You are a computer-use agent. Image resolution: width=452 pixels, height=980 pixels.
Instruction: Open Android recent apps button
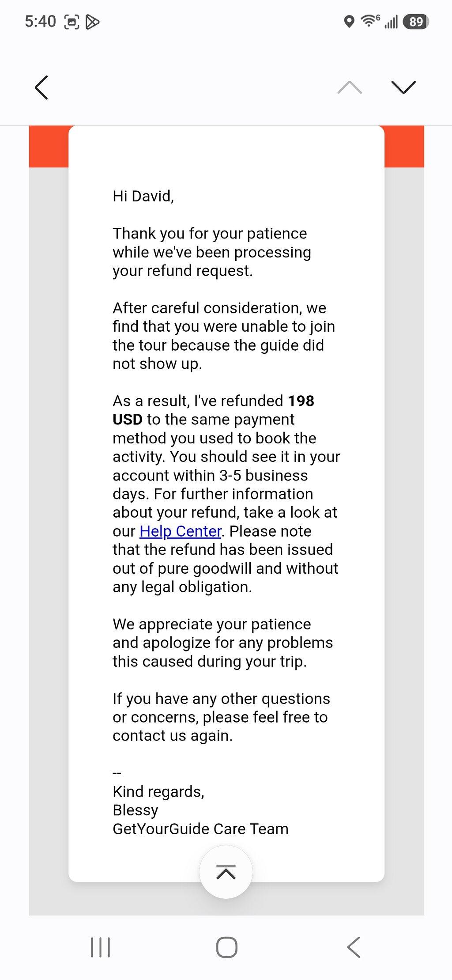[x=100, y=947]
